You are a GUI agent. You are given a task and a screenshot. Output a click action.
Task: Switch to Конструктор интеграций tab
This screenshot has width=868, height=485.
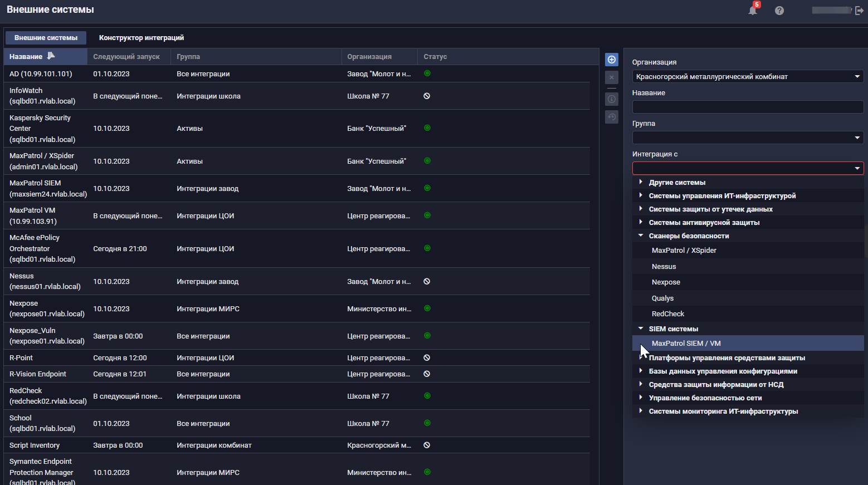pos(142,38)
